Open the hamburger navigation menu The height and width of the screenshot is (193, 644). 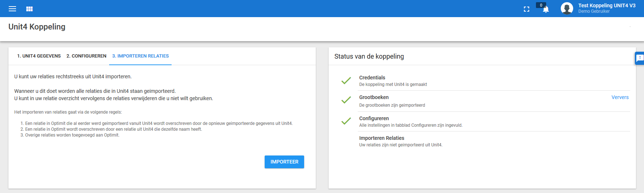point(12,9)
